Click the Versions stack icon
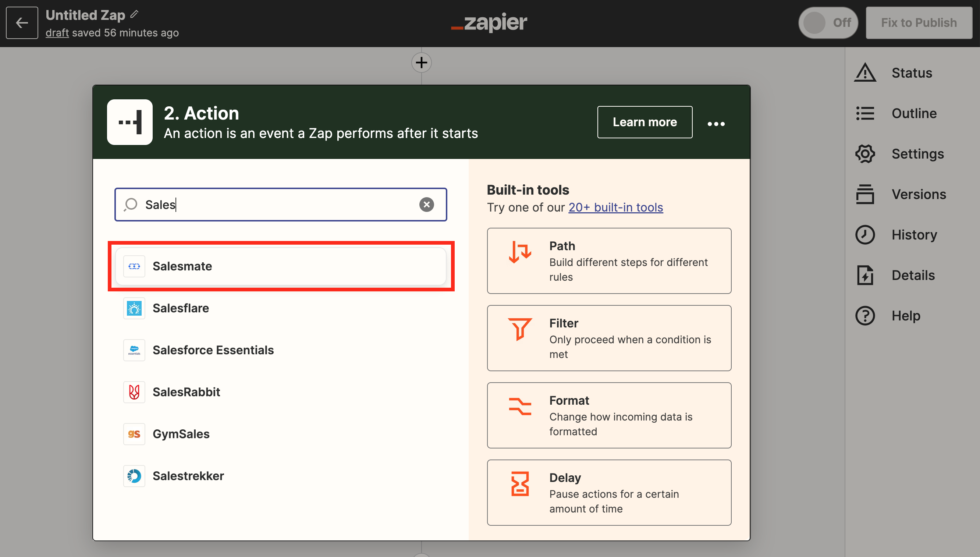This screenshot has height=557, width=980. 865,194
